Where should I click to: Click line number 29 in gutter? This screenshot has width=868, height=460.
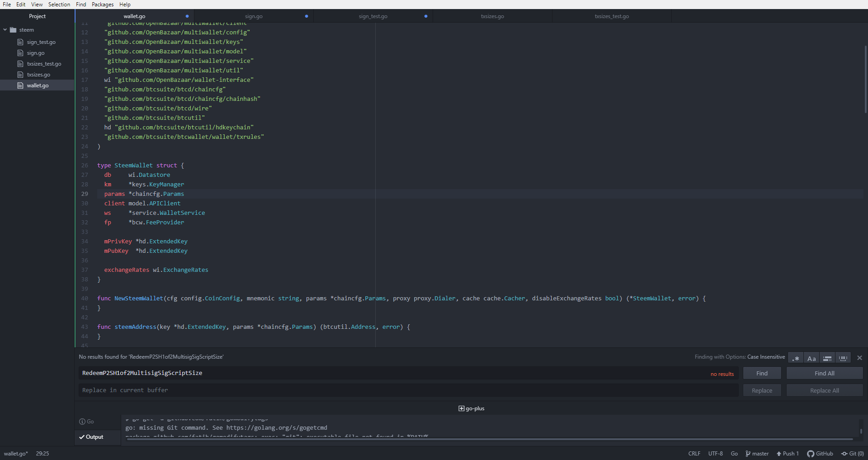click(x=85, y=194)
